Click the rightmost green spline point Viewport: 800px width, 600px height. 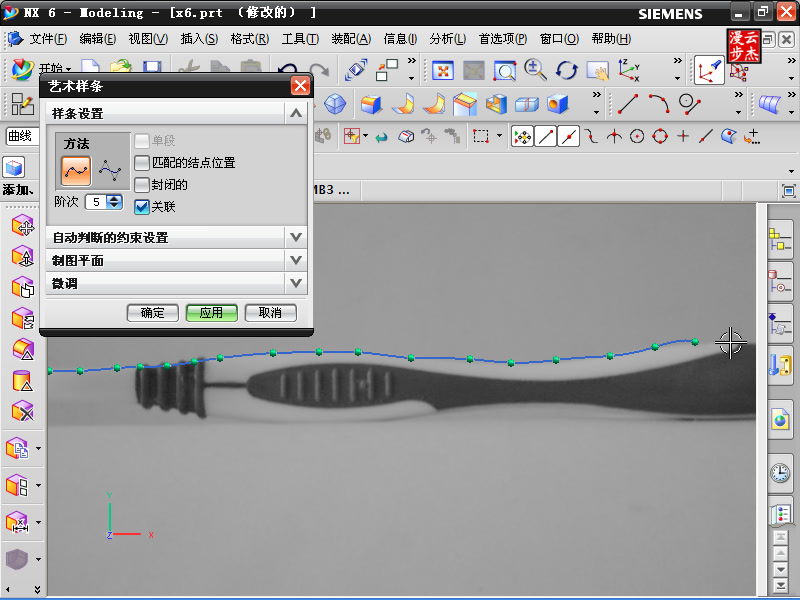click(x=695, y=342)
